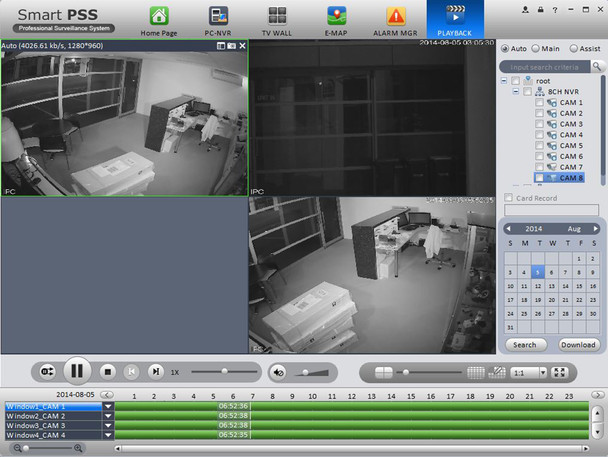Screen dimensions: 608x457
Task: Check the CAM 1 checkbox
Action: [539, 102]
